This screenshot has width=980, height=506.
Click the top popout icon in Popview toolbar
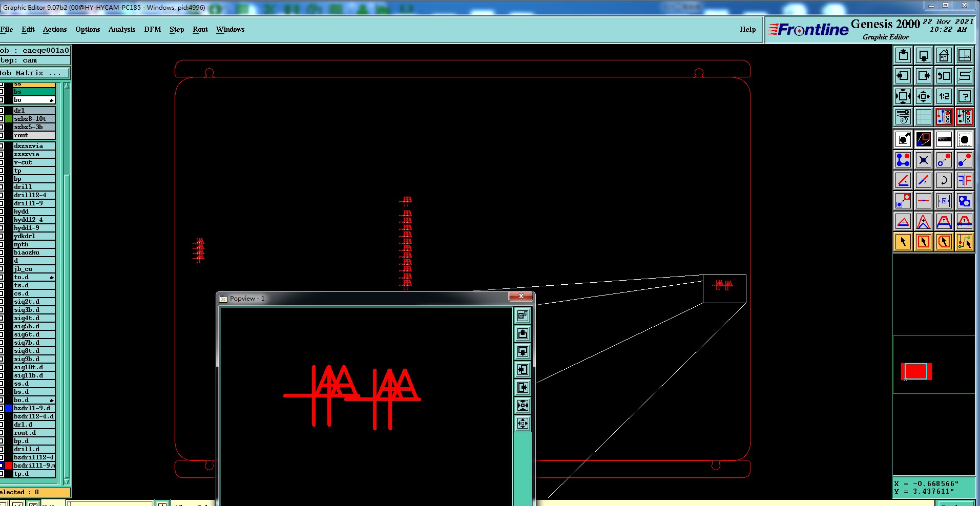click(523, 316)
